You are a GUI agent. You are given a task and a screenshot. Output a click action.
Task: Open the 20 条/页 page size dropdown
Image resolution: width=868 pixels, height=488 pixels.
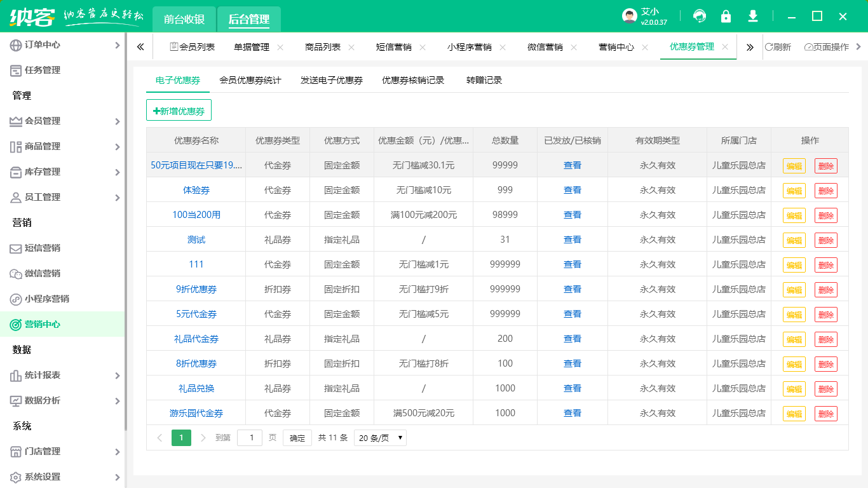click(379, 438)
